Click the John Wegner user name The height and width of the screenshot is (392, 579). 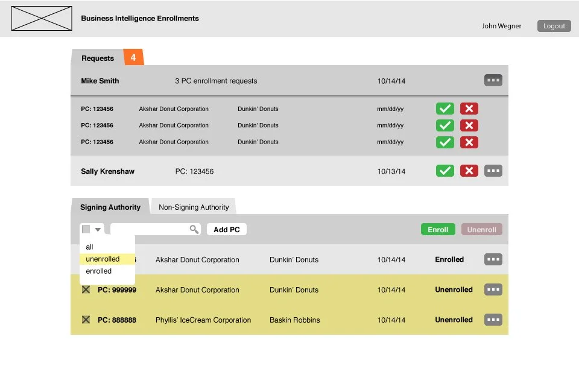click(x=501, y=26)
